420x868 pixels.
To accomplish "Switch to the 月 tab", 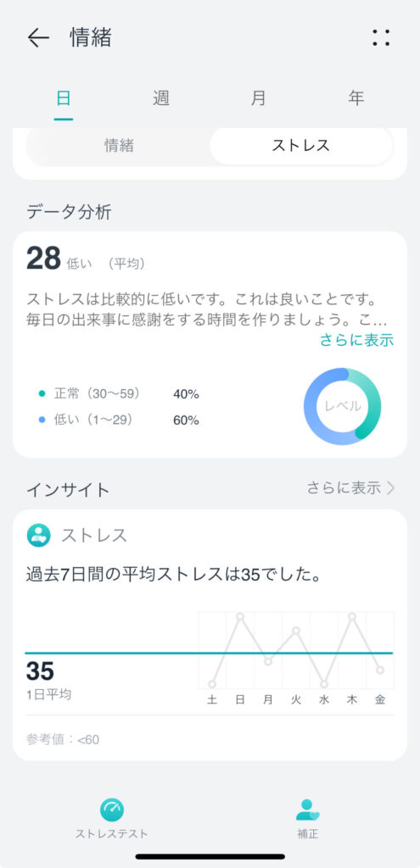I will (x=258, y=98).
